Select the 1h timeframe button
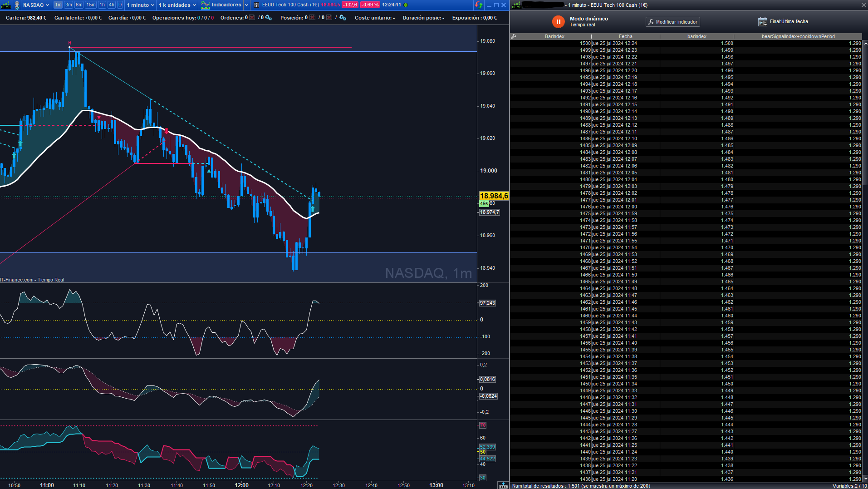 coord(102,5)
